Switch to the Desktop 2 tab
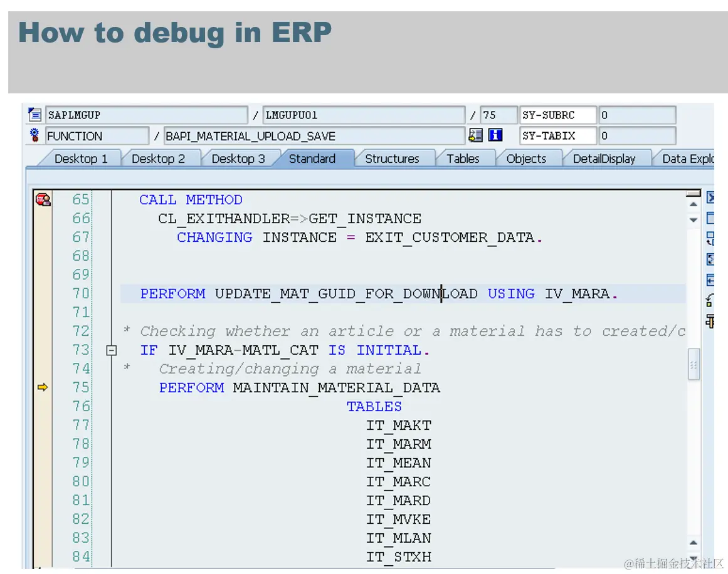The height and width of the screenshot is (574, 728). click(158, 159)
